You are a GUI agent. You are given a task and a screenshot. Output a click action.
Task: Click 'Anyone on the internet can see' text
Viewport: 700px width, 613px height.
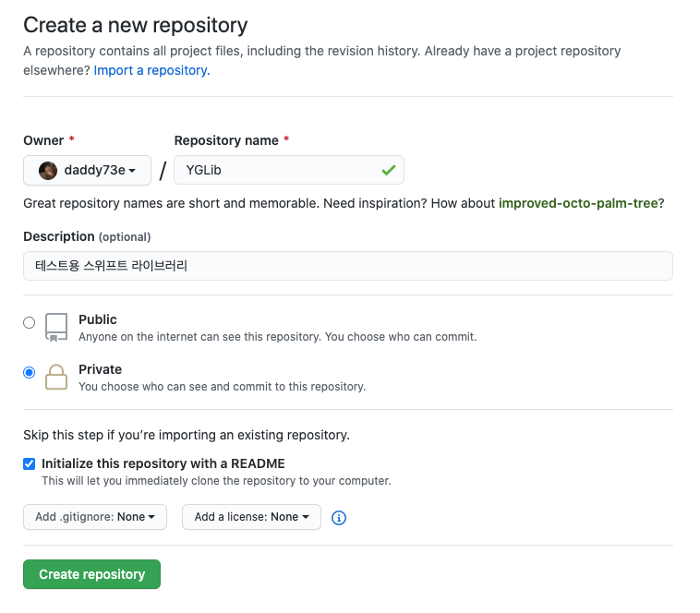coord(278,337)
